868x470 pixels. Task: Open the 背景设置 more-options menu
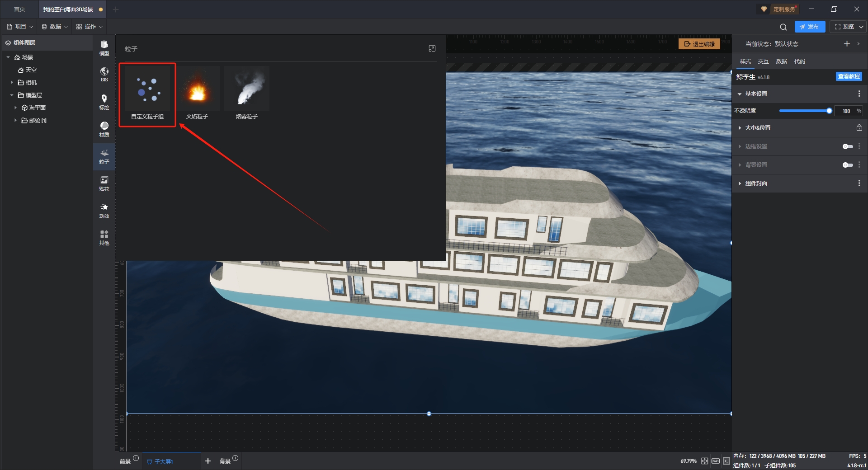click(x=859, y=164)
